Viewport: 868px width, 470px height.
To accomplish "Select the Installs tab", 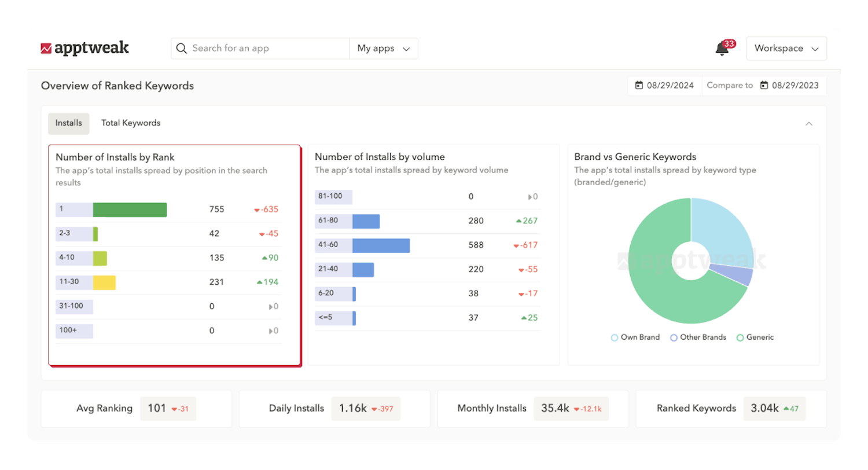I will (68, 123).
